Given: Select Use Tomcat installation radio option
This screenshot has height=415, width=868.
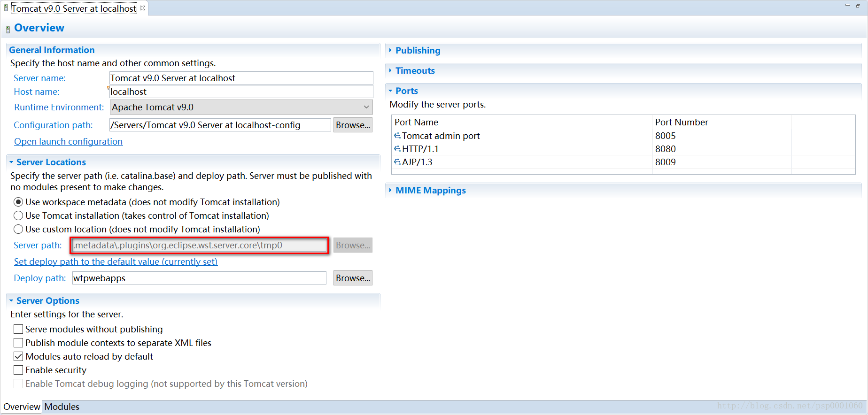Looking at the screenshot, I should 18,215.
